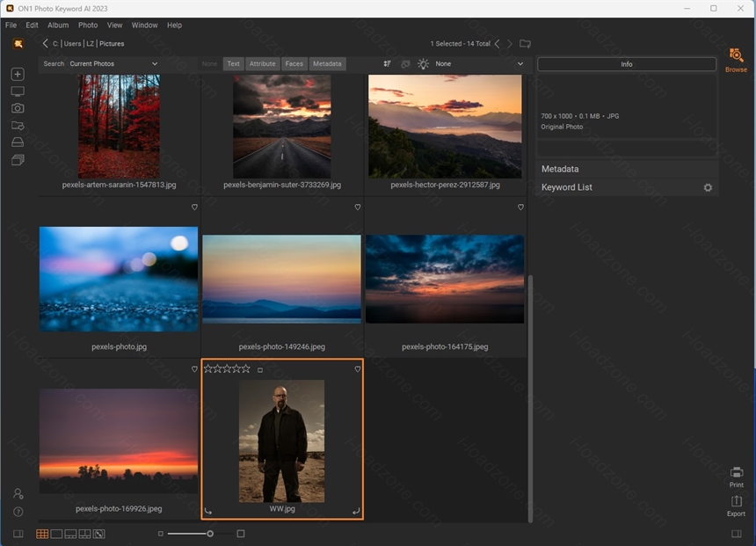
Task: Click the Info panel button
Action: point(627,64)
